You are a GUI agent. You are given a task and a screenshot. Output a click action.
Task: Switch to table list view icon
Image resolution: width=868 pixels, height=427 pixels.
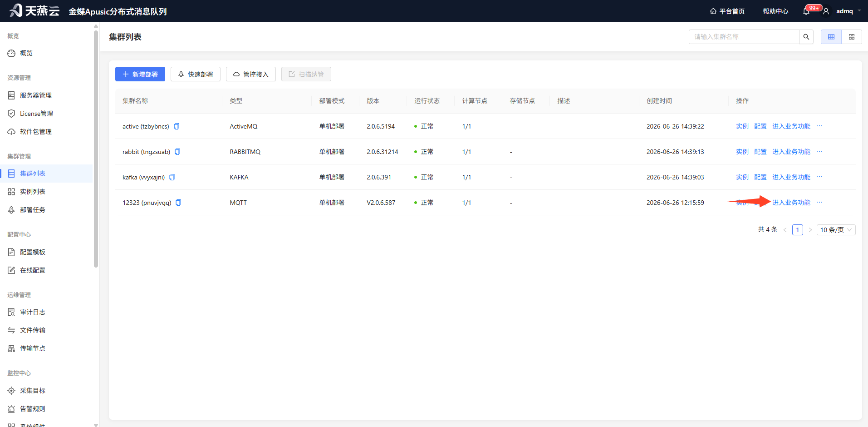point(831,37)
